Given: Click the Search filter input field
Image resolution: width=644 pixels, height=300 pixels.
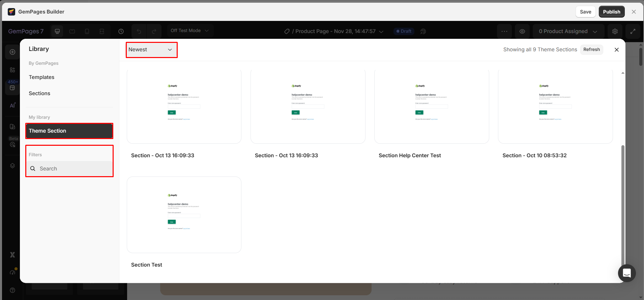Looking at the screenshot, I should [x=69, y=169].
